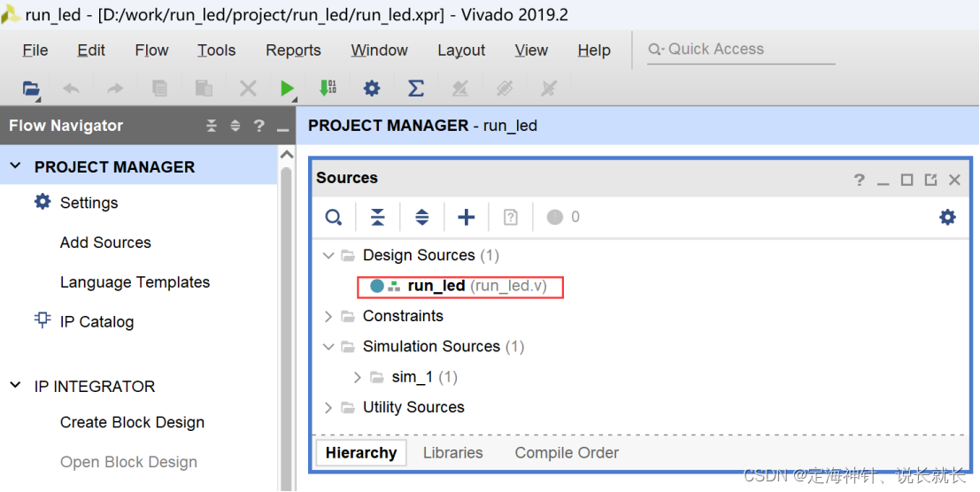The image size is (980, 492).
Task: Open IP Catalog from Flow Navigator
Action: pos(96,322)
